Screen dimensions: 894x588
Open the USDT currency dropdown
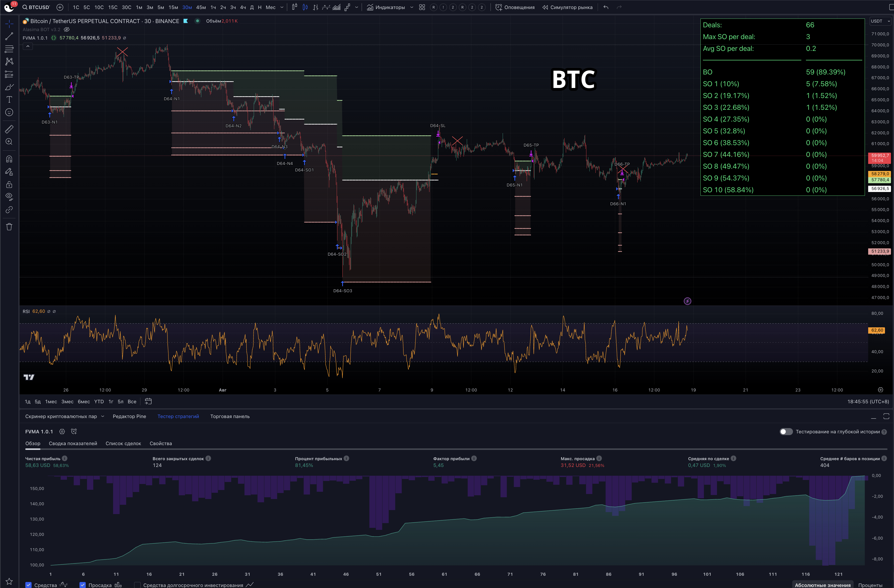[x=880, y=21]
